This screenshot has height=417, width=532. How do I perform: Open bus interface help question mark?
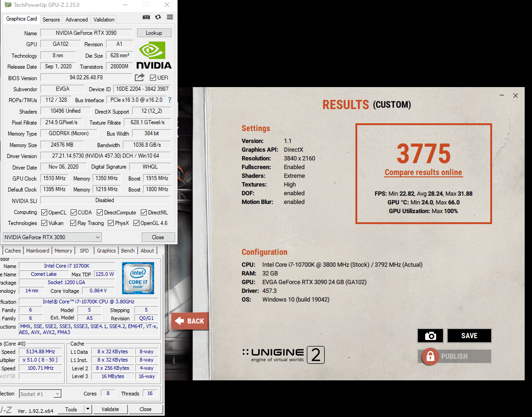(170, 100)
